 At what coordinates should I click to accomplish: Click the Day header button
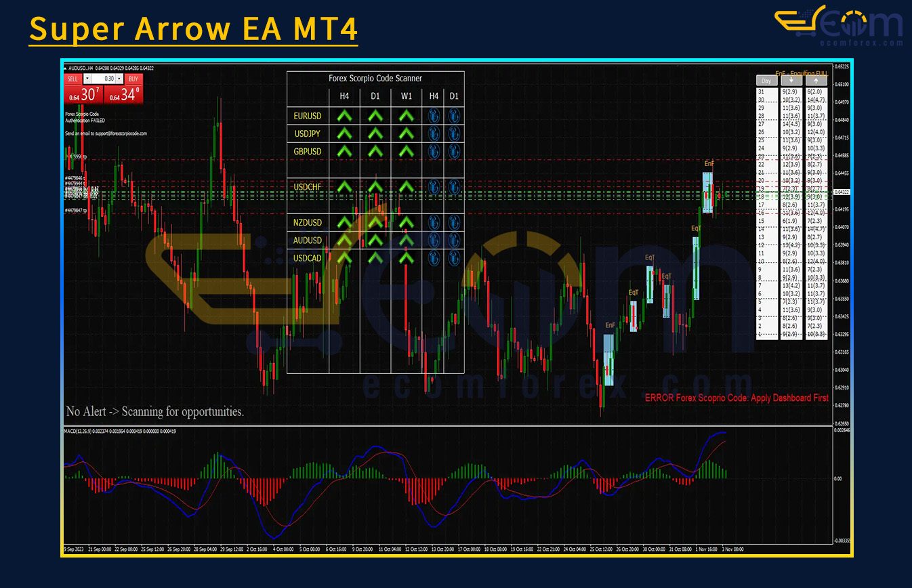coord(766,81)
